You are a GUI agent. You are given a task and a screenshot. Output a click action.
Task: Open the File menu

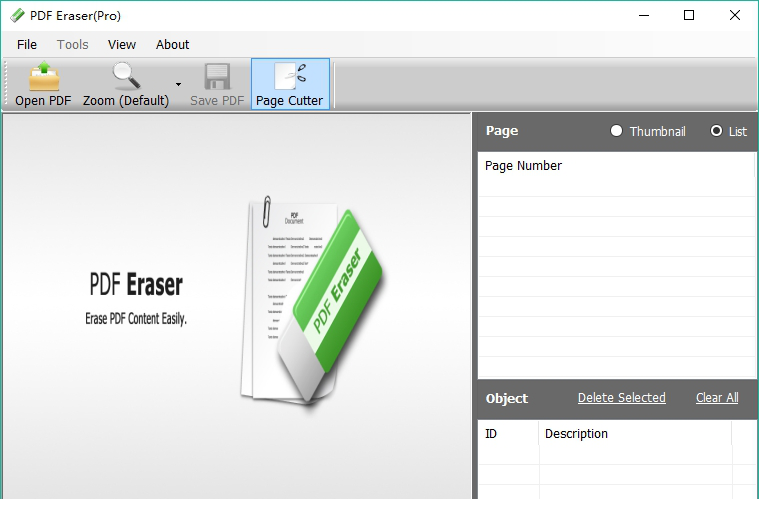[27, 45]
